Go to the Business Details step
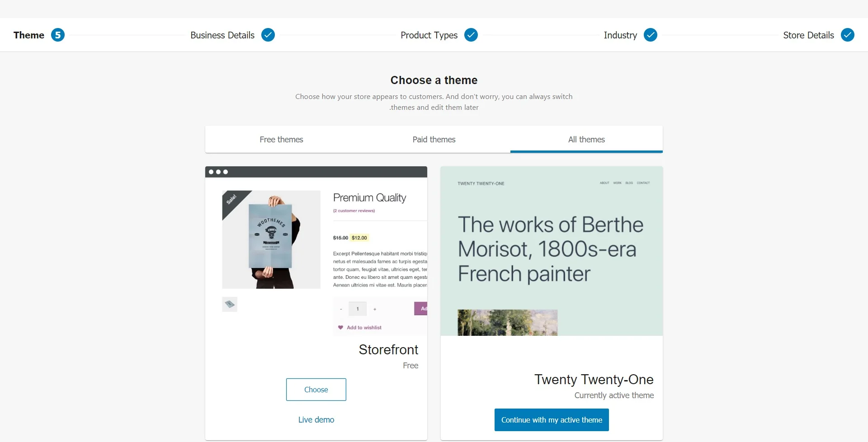868x442 pixels. (x=222, y=35)
